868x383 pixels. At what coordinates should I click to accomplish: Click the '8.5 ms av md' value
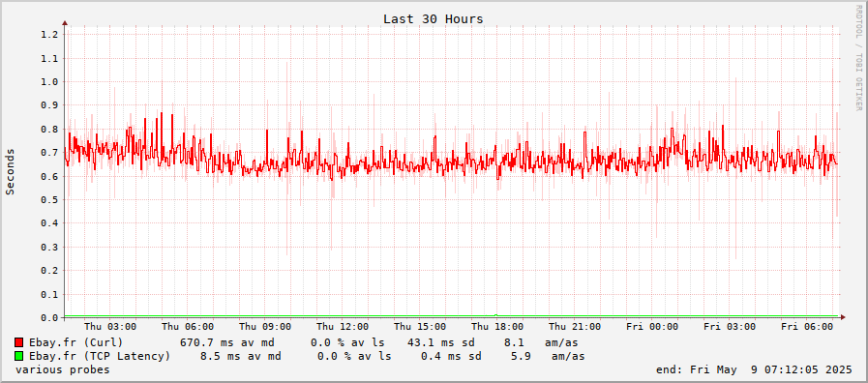(240, 356)
